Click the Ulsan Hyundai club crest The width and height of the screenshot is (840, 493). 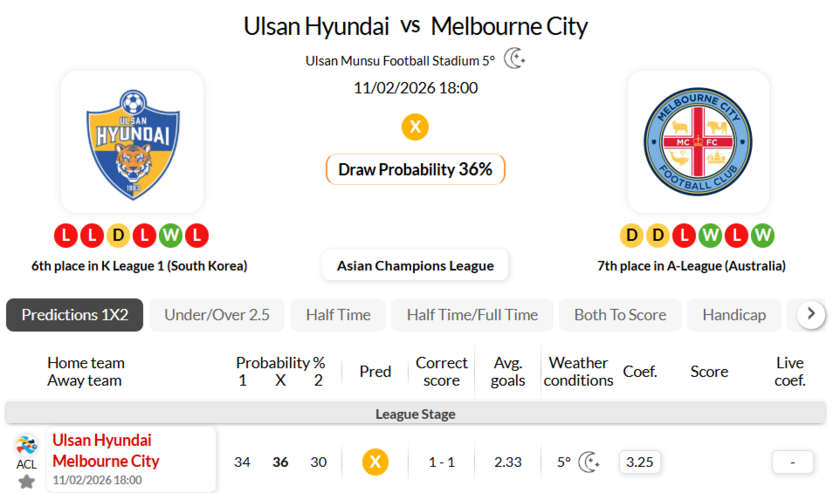click(132, 141)
